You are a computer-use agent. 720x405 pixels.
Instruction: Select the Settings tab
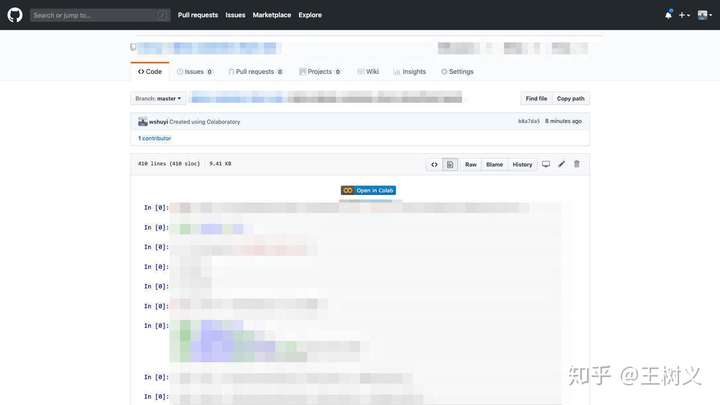pyautogui.click(x=457, y=72)
